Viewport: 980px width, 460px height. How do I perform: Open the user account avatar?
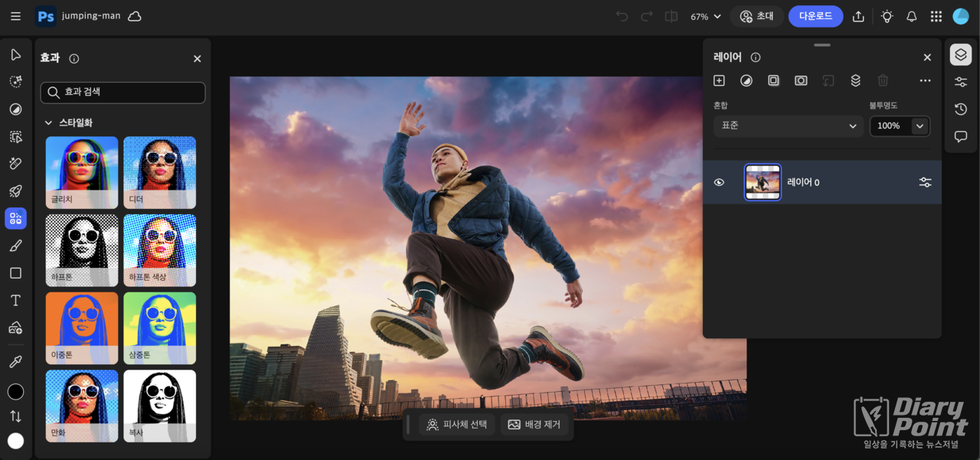[961, 16]
